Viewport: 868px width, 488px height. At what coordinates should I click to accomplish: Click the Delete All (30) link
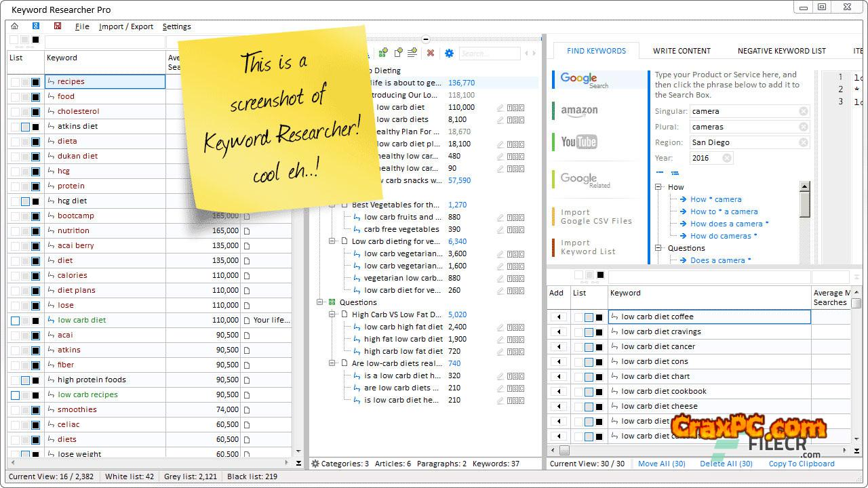click(726, 464)
